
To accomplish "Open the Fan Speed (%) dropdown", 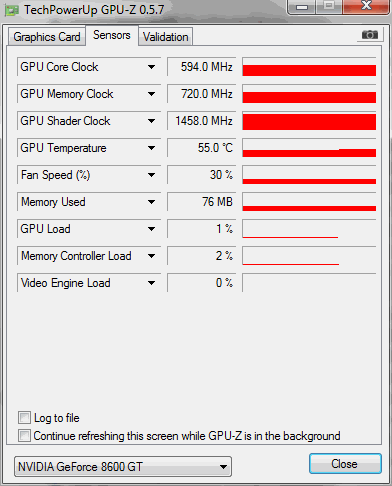I will 151,175.
